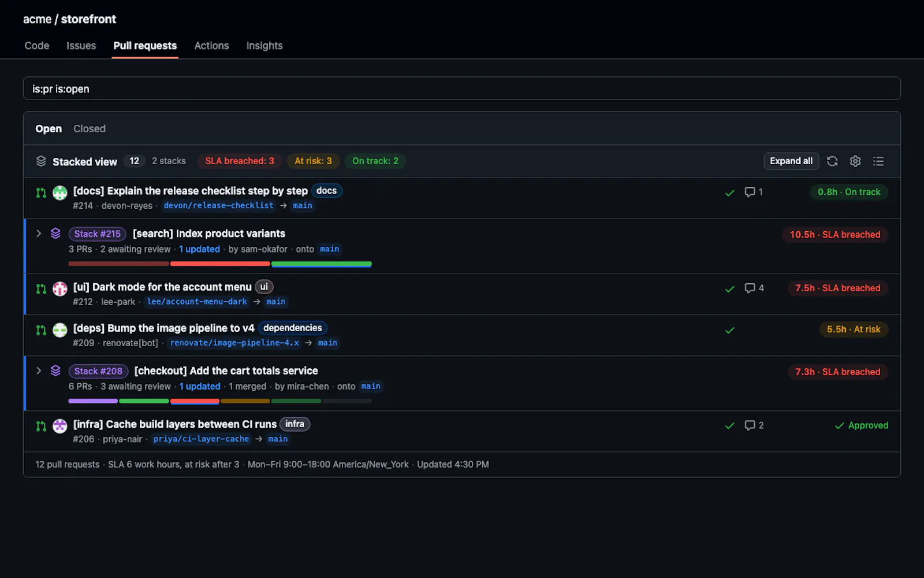Click the storefront repository name
924x578 pixels.
pos(88,19)
